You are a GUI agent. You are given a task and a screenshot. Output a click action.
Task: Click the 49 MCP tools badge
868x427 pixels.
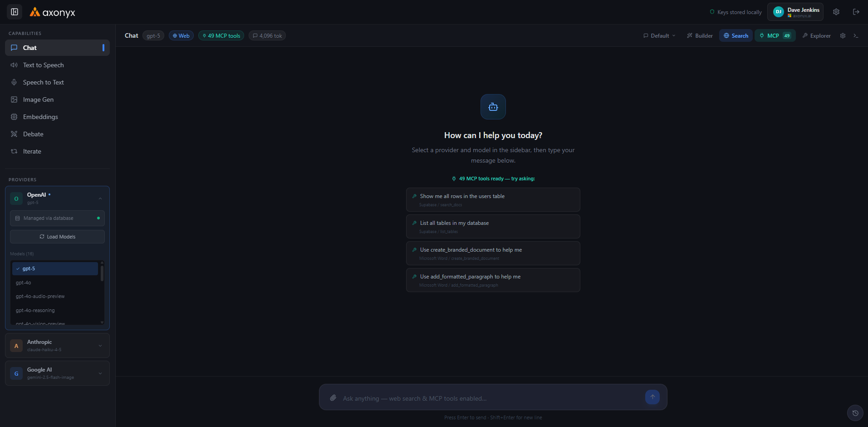point(221,36)
